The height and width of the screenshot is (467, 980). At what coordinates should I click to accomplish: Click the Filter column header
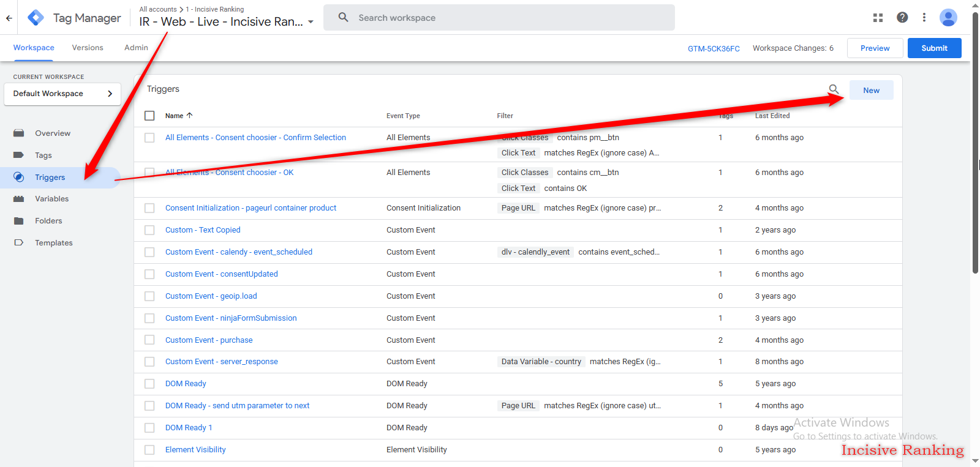point(505,116)
